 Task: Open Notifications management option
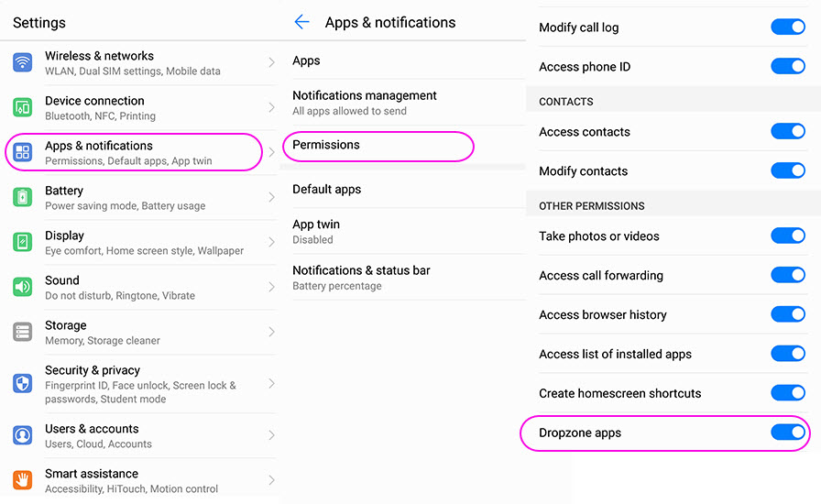click(x=365, y=102)
